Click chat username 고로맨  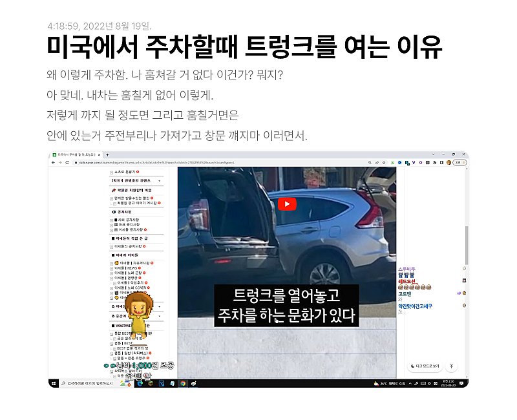click(405, 294)
